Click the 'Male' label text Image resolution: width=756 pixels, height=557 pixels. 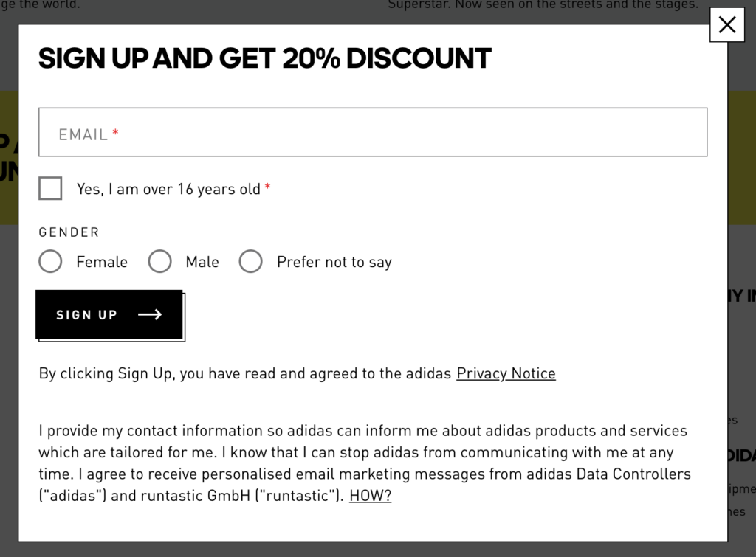click(x=202, y=262)
